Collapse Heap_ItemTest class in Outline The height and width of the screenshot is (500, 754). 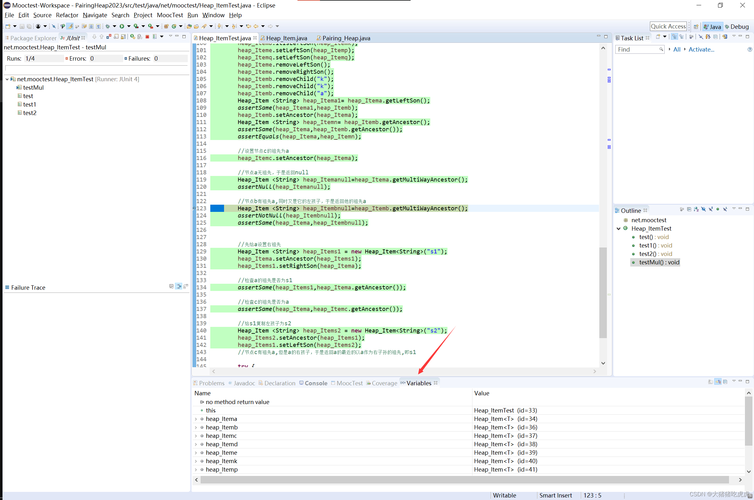pyautogui.click(x=619, y=229)
